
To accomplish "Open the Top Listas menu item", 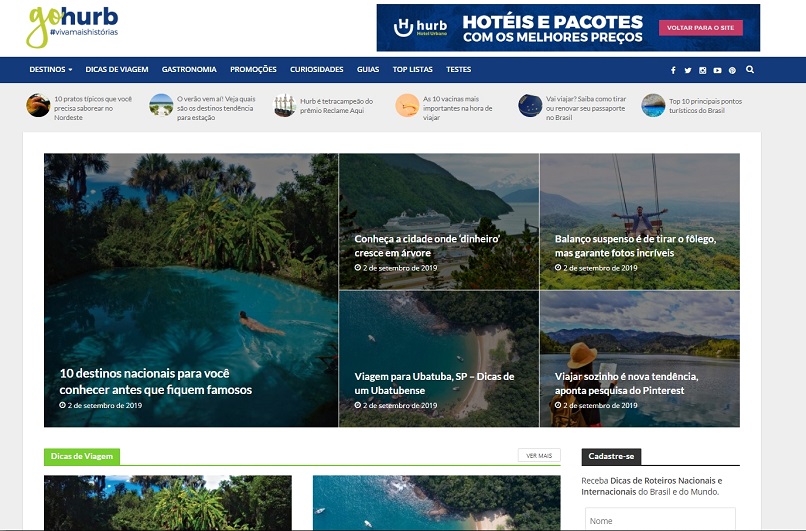I will (x=413, y=69).
